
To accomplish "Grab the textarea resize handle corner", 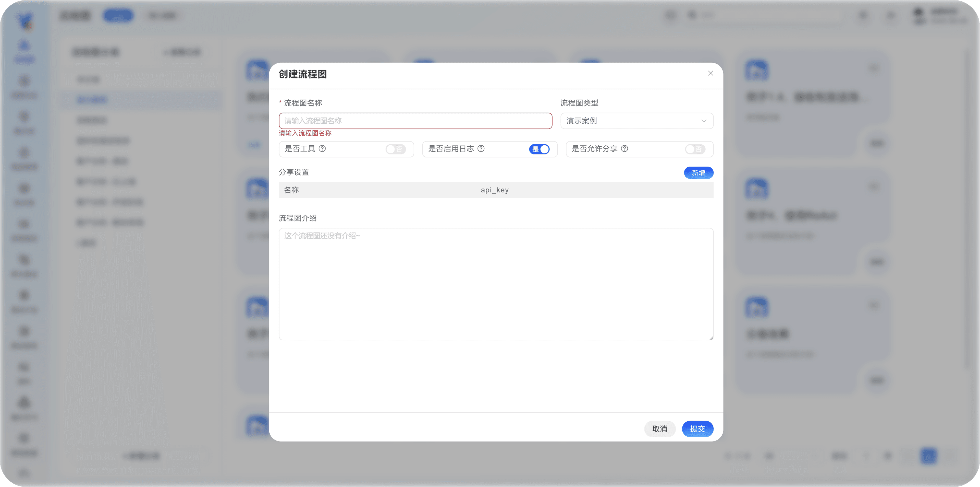I will [711, 338].
